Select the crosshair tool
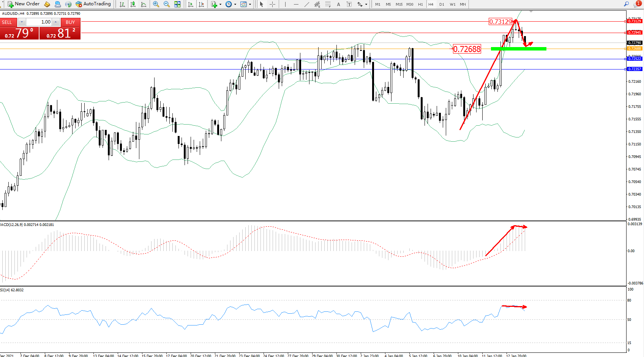 [272, 4]
